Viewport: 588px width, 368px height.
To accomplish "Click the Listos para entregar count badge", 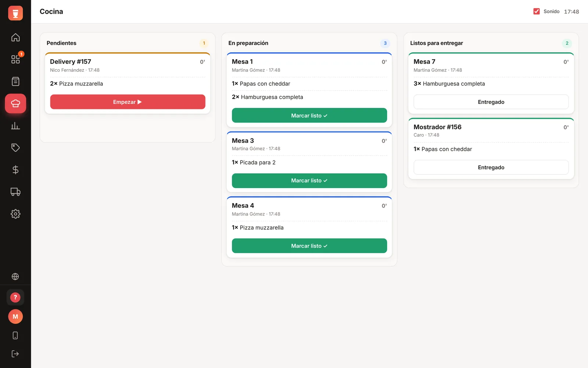I will 567,43.
